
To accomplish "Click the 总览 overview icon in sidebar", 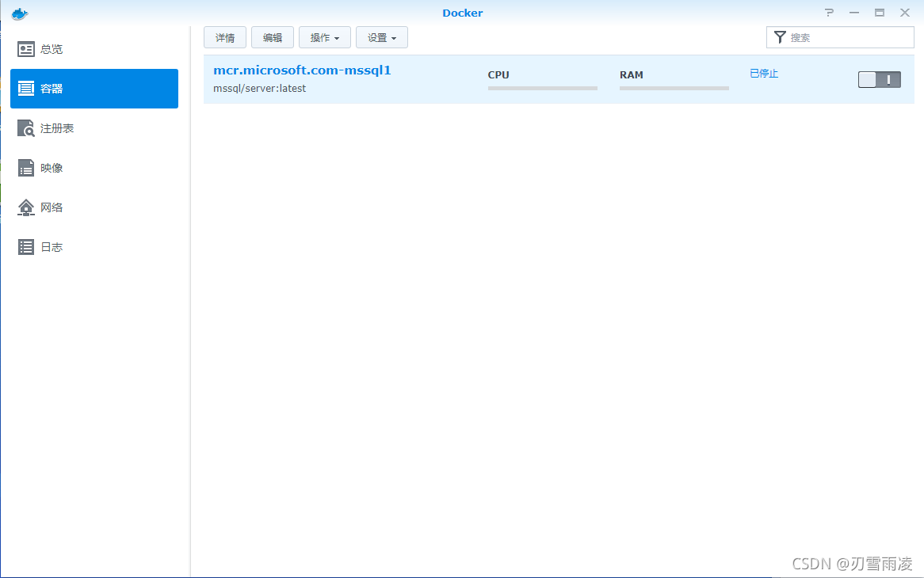I will click(x=26, y=49).
